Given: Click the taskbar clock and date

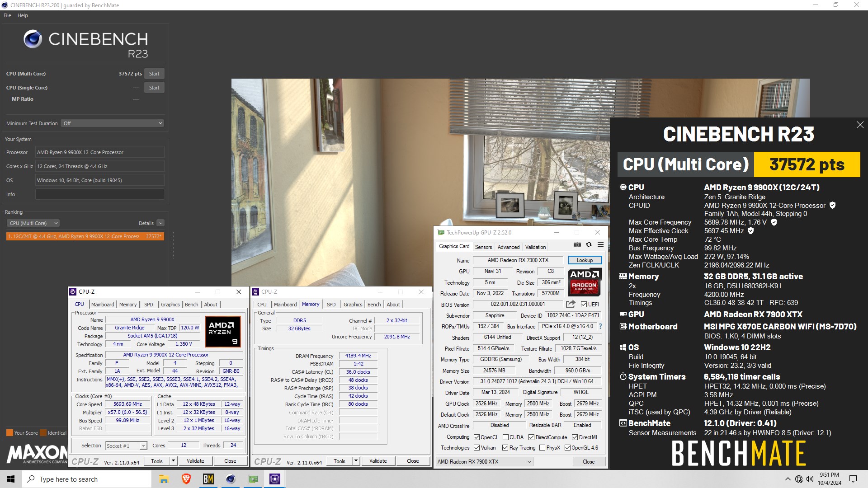Looking at the screenshot, I should (829, 479).
